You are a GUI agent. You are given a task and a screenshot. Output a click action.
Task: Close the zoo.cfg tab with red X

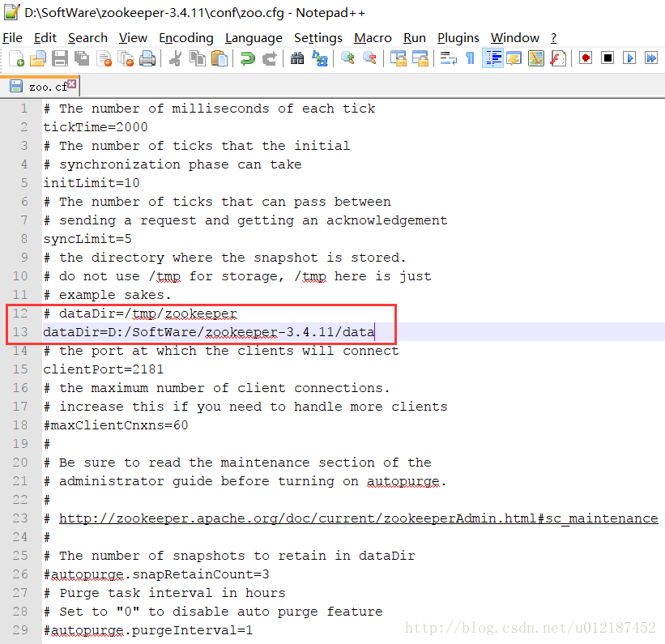[72, 83]
